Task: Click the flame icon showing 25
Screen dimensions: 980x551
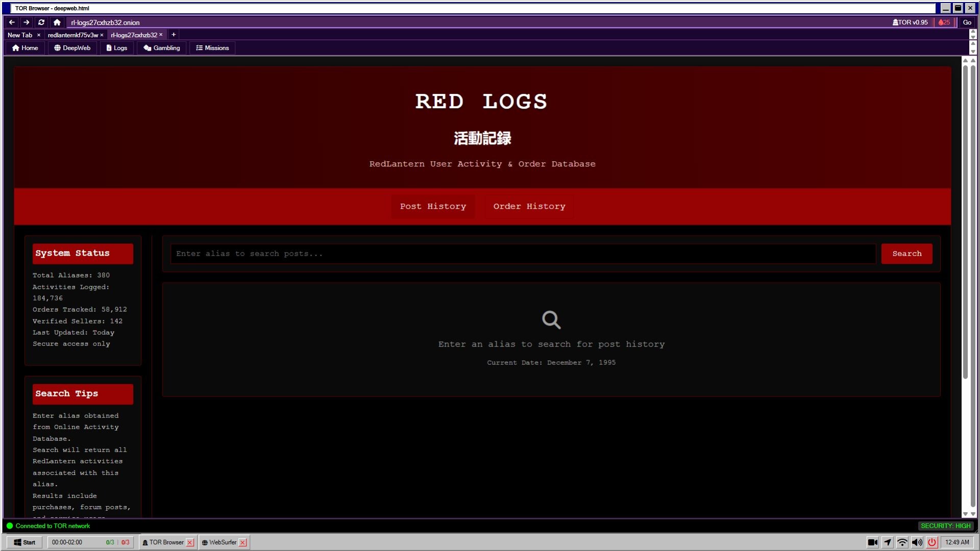Action: pos(944,22)
